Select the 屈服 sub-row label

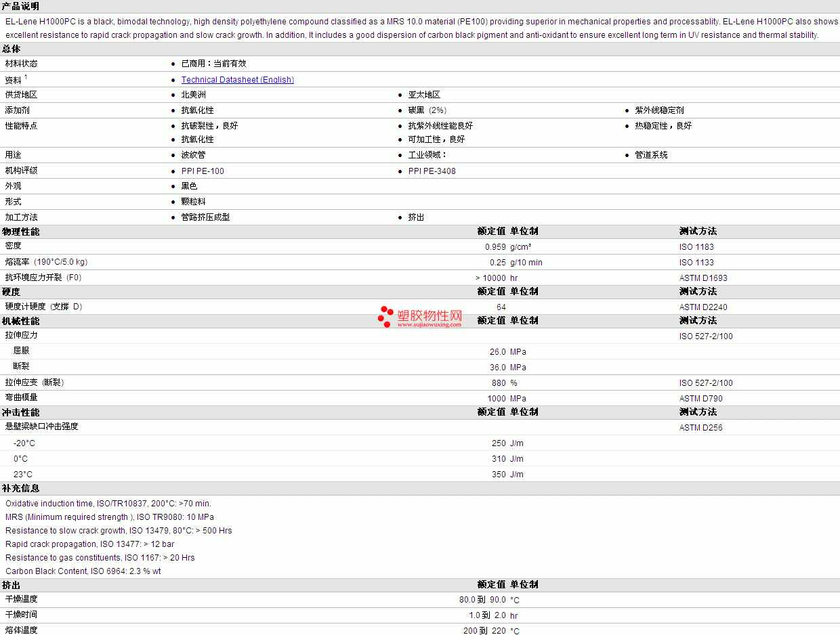pyautogui.click(x=22, y=351)
